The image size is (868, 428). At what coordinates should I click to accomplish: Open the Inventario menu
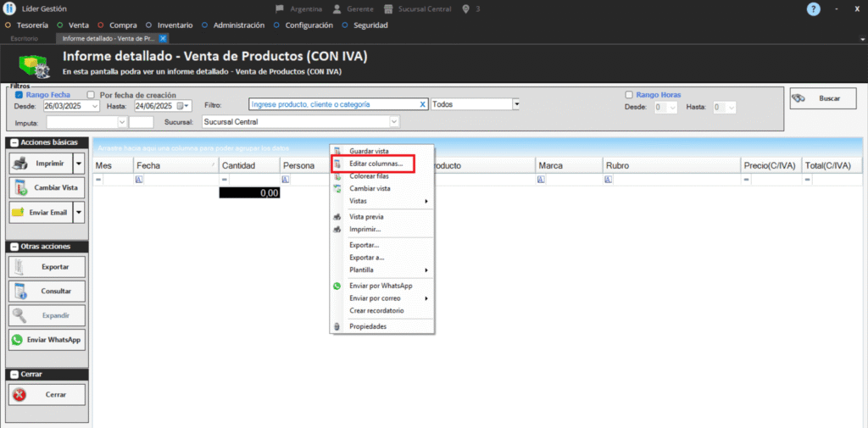click(172, 25)
